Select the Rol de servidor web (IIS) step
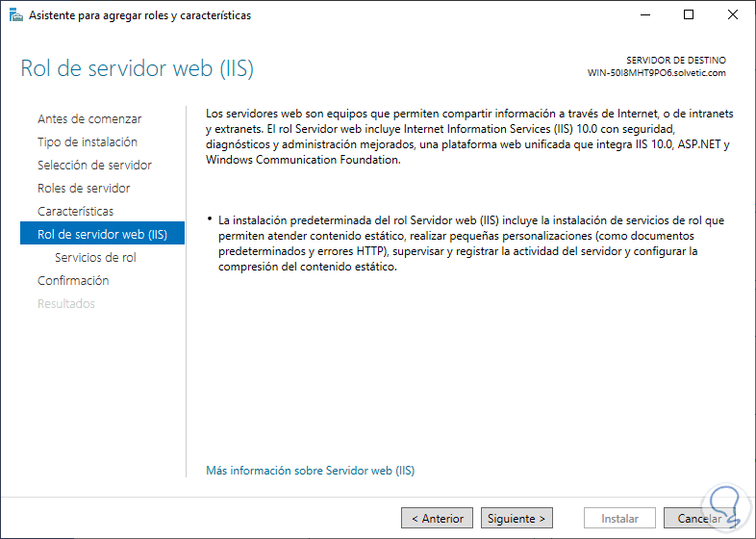 (x=102, y=234)
